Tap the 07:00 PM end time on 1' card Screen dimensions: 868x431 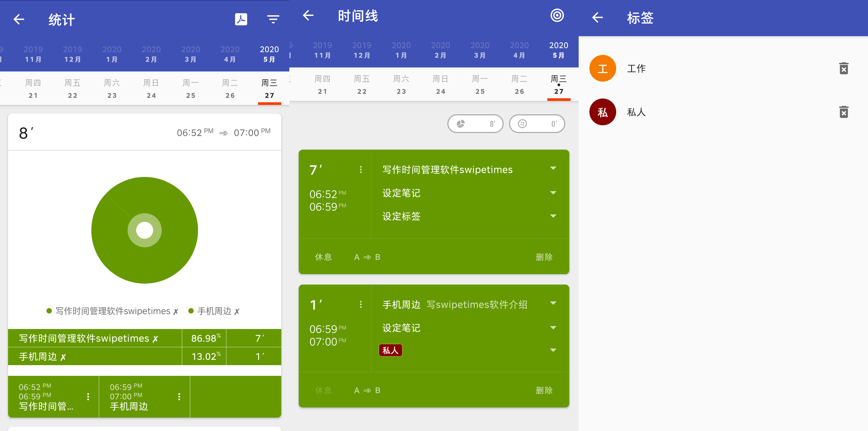tap(328, 341)
